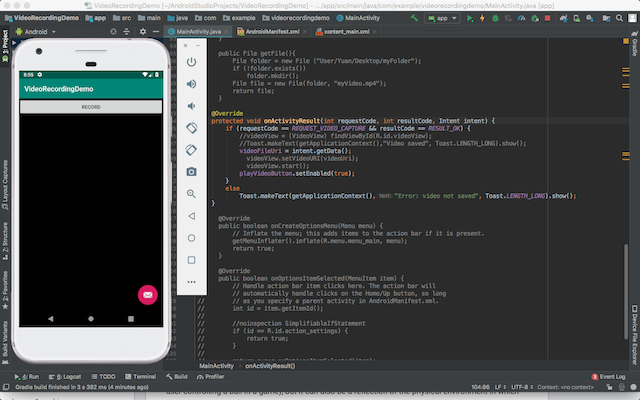Toggle the Layout Captures side tool window
The width and height of the screenshot is (640, 400).
pyautogui.click(x=5, y=184)
